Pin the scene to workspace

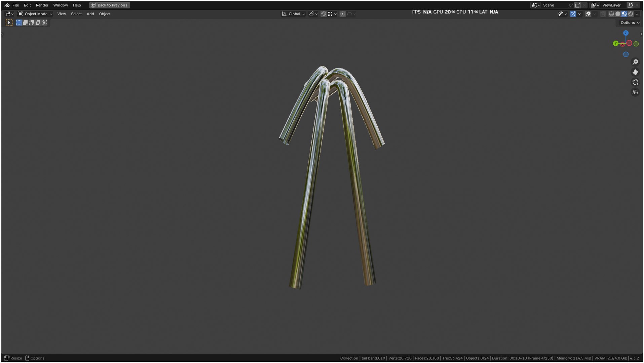tap(570, 5)
